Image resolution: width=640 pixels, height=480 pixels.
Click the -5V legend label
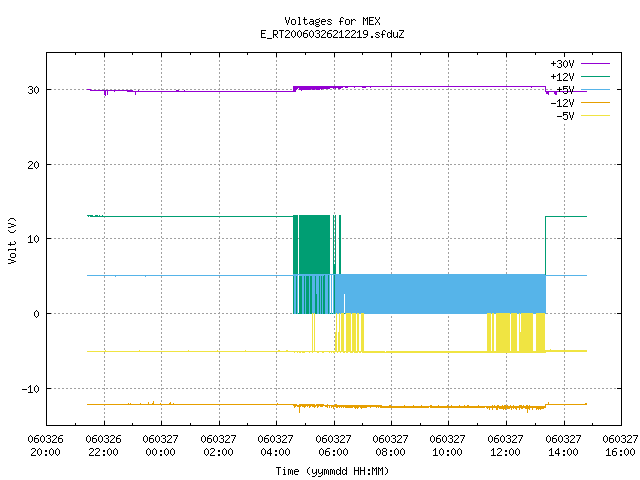(565, 116)
